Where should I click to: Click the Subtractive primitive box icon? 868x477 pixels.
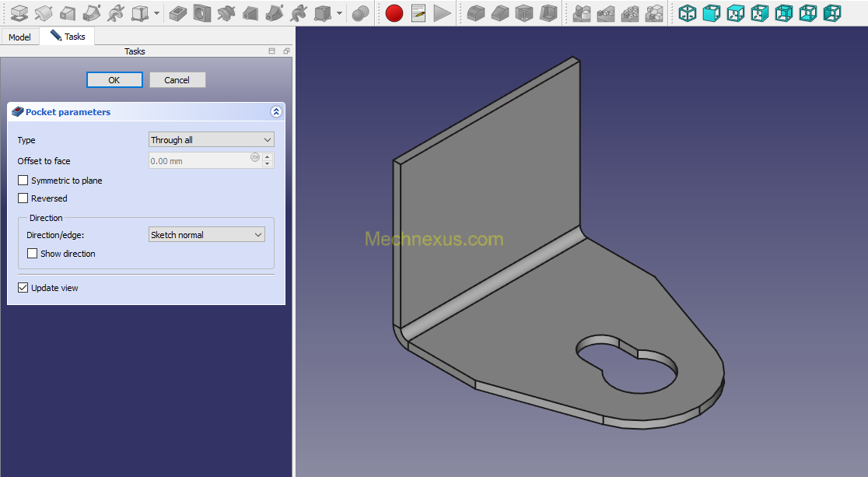[x=322, y=12]
